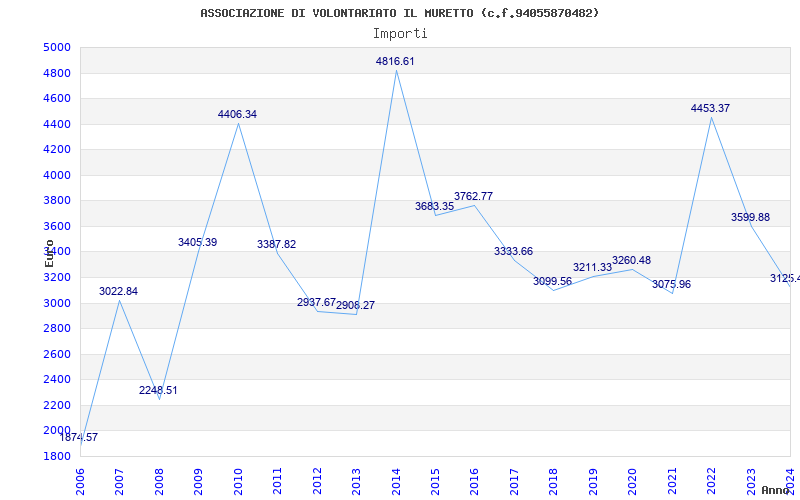The width and height of the screenshot is (800, 500).
Task: Select the 4816.61 data label
Action: [x=395, y=62]
